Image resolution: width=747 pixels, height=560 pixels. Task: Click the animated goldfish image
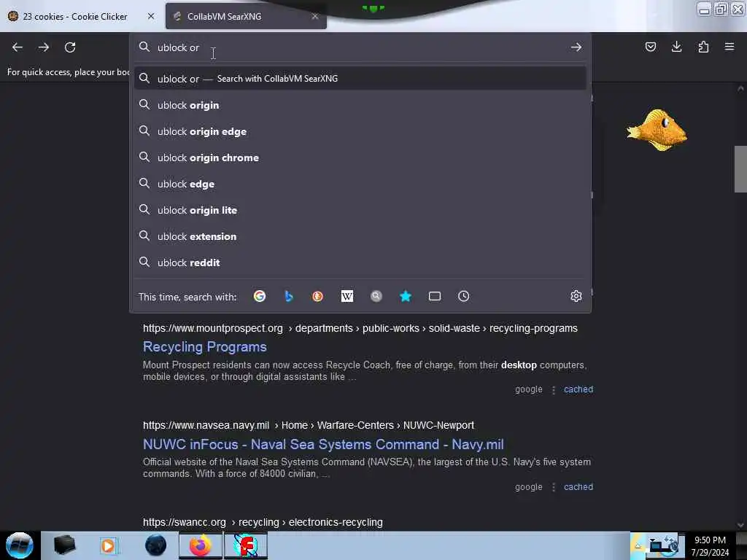[657, 130]
